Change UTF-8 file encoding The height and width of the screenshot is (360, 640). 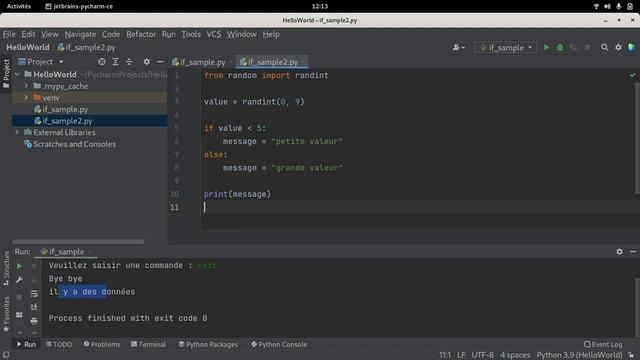point(482,355)
